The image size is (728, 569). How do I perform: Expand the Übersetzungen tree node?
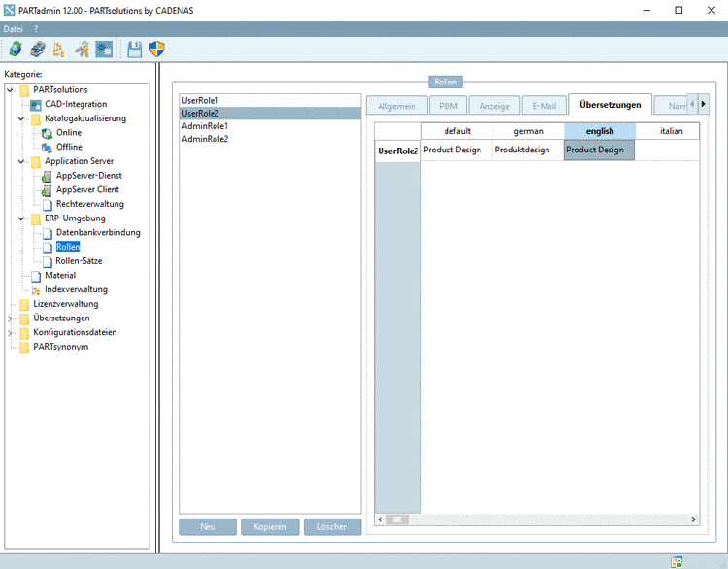[x=10, y=318]
